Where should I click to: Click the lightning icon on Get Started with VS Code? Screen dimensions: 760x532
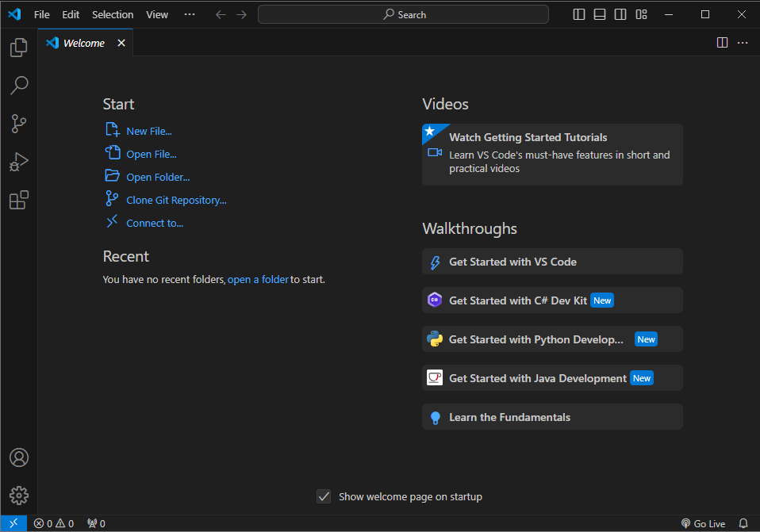coord(436,262)
